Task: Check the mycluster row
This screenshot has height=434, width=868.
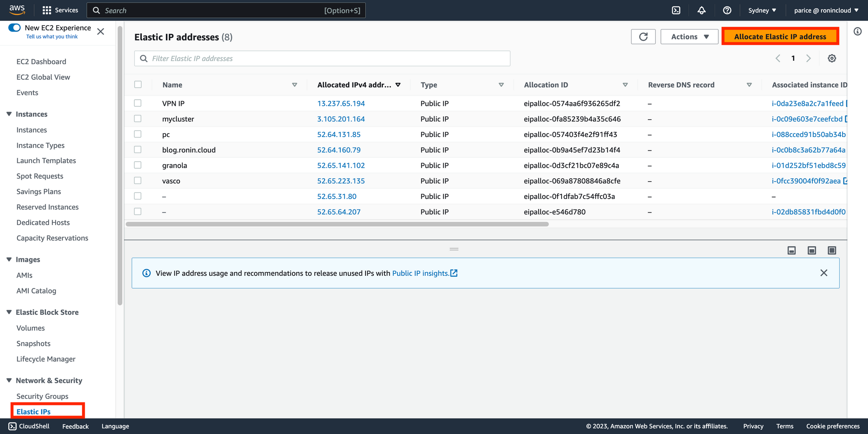Action: (x=138, y=118)
